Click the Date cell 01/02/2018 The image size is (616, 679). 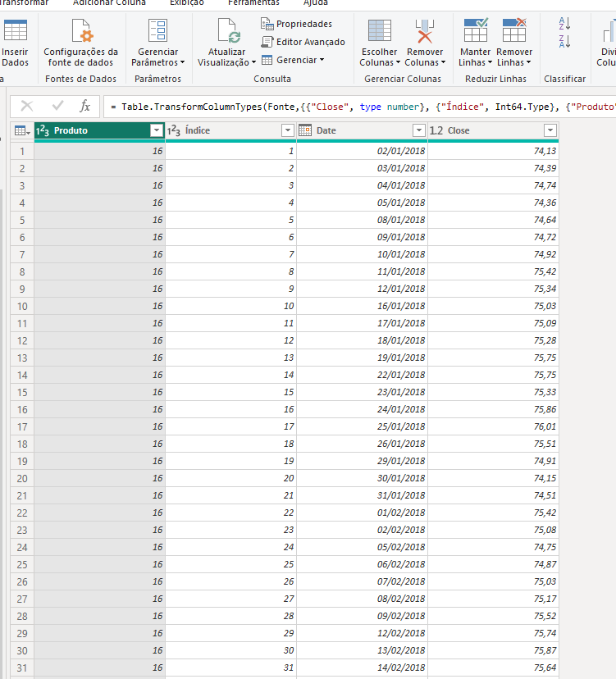[363, 513]
